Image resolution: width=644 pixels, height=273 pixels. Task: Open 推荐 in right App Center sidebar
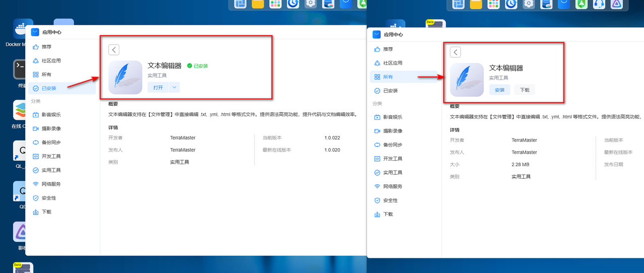click(x=404, y=49)
